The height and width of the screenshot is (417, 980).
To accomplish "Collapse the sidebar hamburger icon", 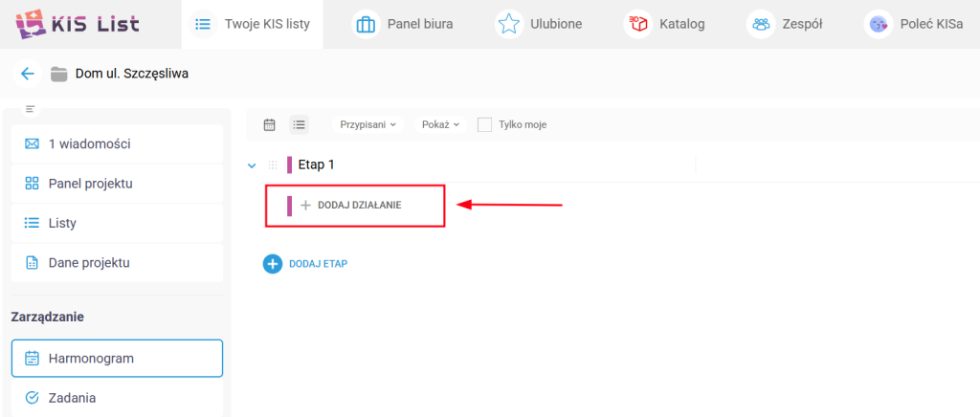I will coord(30,109).
